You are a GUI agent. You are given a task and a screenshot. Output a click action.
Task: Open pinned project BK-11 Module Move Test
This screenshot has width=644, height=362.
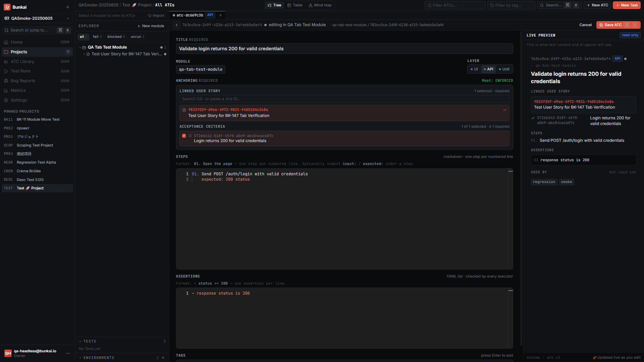(x=37, y=120)
